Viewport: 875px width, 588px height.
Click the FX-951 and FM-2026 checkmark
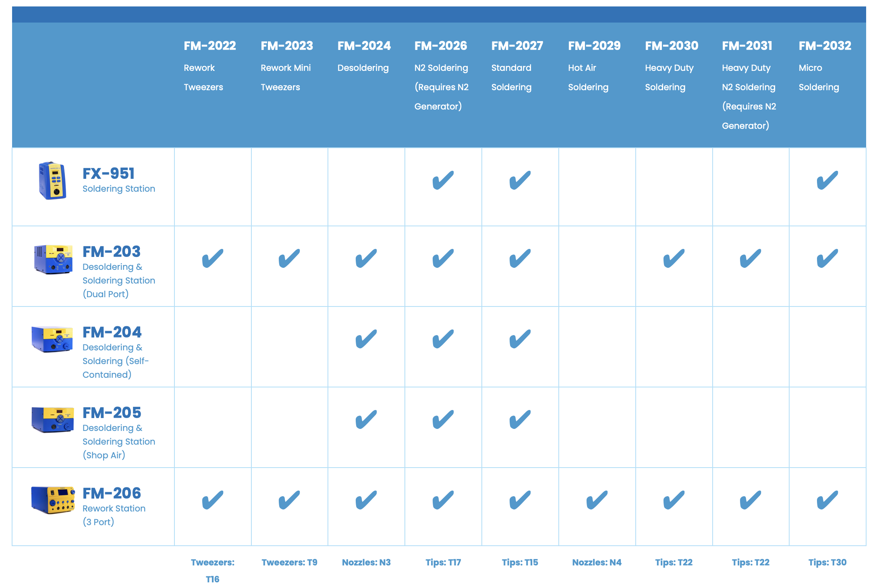click(x=443, y=180)
